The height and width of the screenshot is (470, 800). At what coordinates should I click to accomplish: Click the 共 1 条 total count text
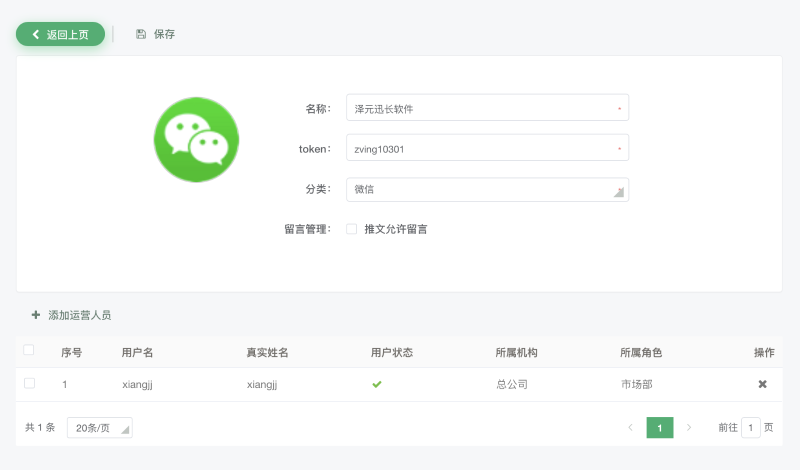click(40, 428)
